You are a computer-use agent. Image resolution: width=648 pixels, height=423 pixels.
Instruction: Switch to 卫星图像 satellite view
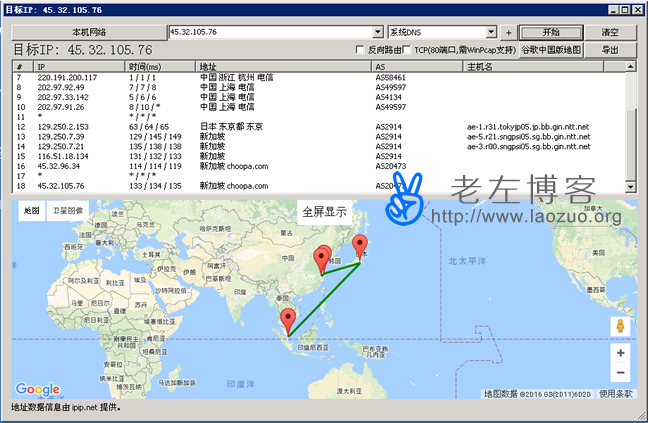point(68,210)
